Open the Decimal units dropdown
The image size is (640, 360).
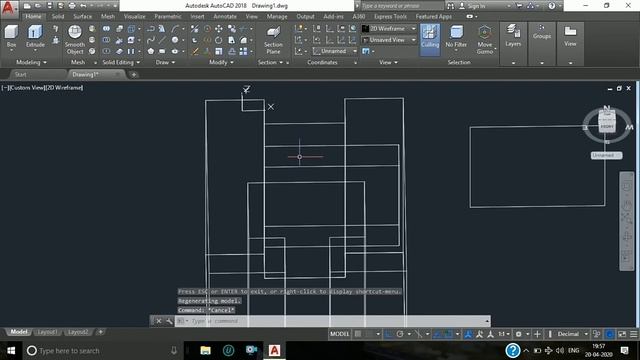click(x=572, y=334)
